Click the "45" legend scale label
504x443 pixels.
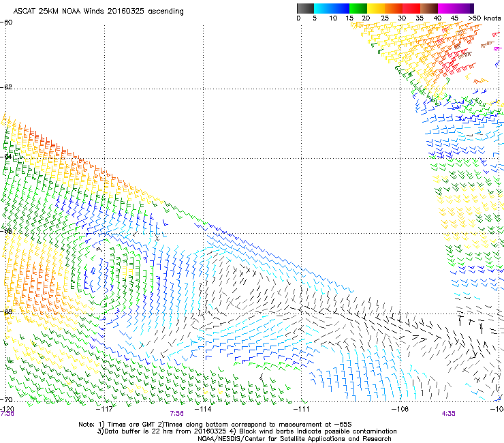coord(454,18)
